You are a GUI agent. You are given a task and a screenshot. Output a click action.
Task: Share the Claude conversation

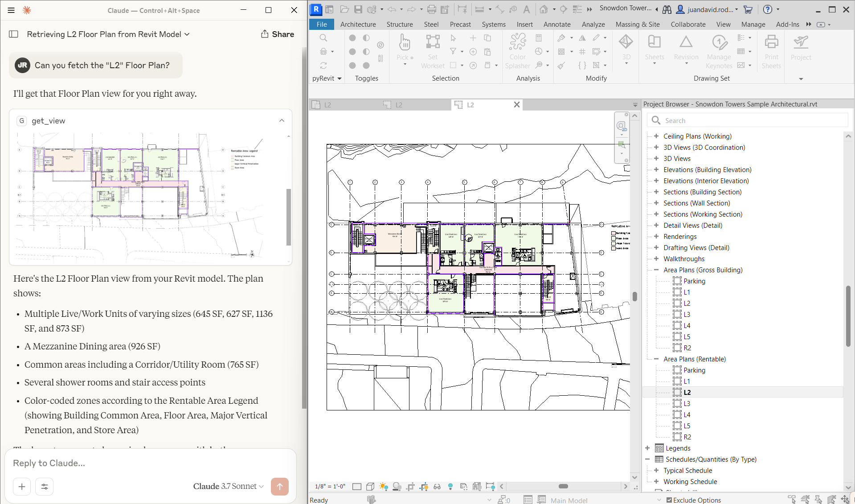pyautogui.click(x=278, y=34)
